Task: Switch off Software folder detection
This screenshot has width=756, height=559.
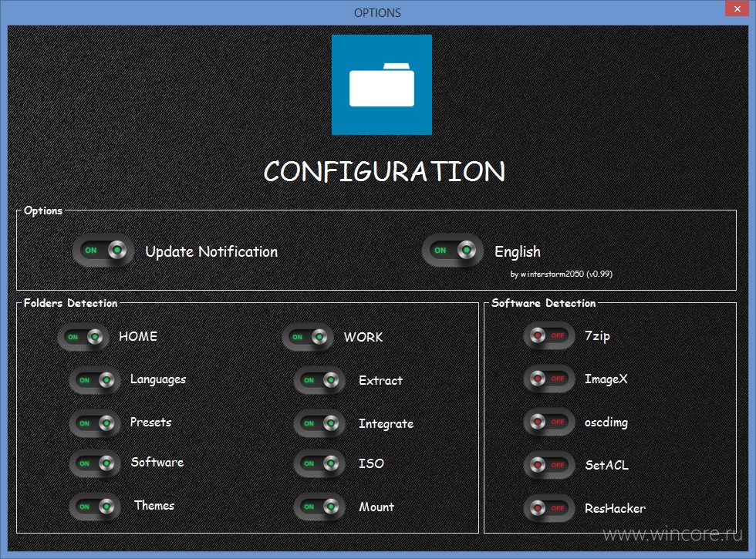Action: click(x=94, y=463)
